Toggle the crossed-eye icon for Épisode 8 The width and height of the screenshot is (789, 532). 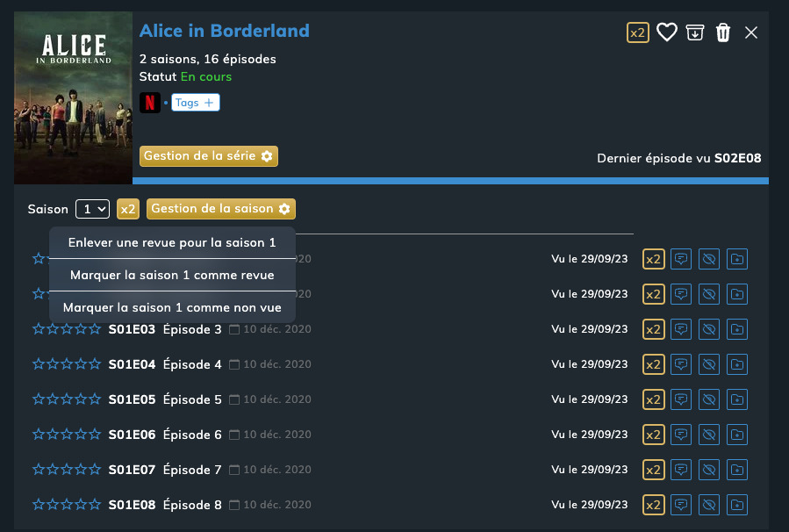tap(709, 505)
